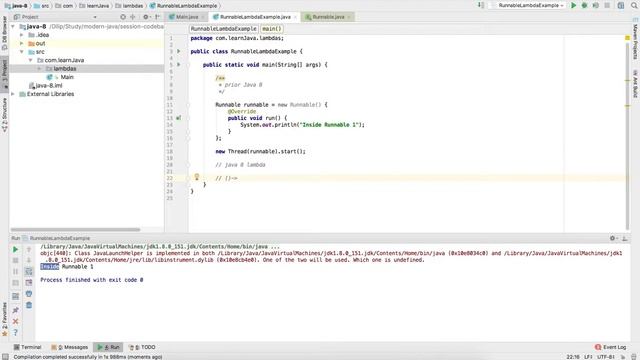Click the main() breadcrumb in editor
This screenshot has width=640, height=360.
tap(271, 29)
